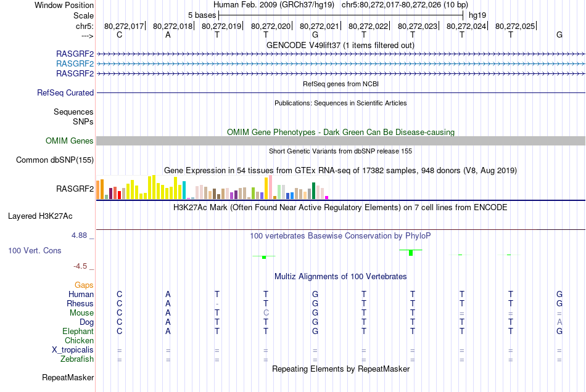Click 'Repeating Elements by RepeatMasker' title
The image size is (586, 392).
pos(340,369)
